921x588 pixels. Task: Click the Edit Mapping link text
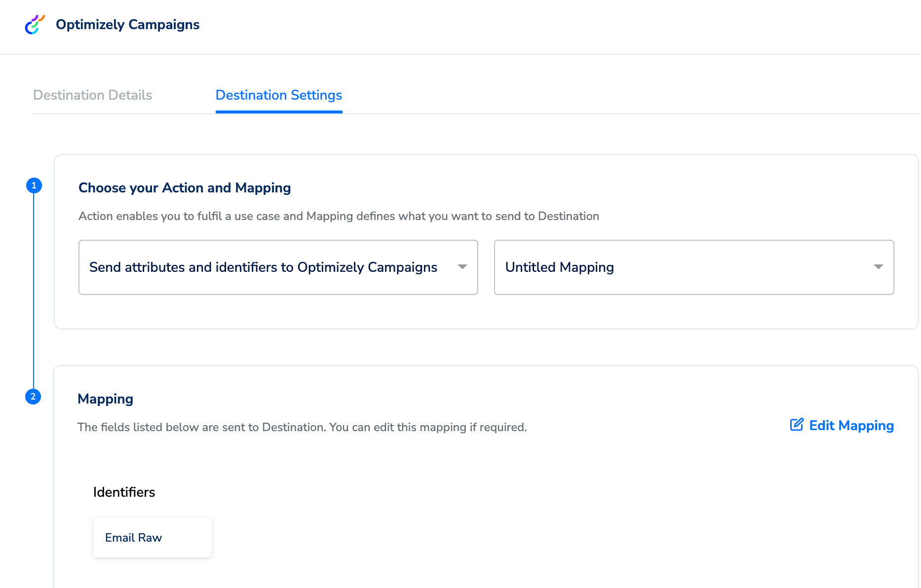(x=851, y=425)
